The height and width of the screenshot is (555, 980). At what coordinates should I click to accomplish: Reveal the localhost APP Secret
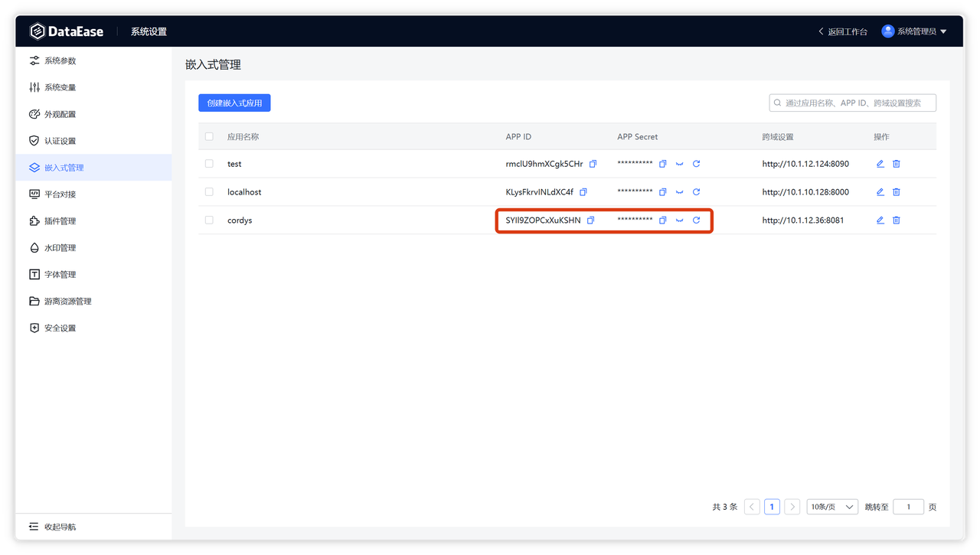(x=679, y=192)
